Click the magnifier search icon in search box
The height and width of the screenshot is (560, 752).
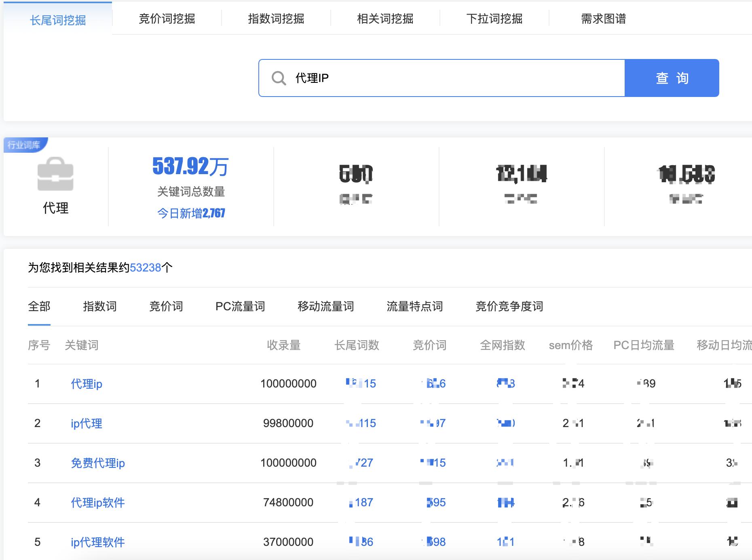[279, 77]
